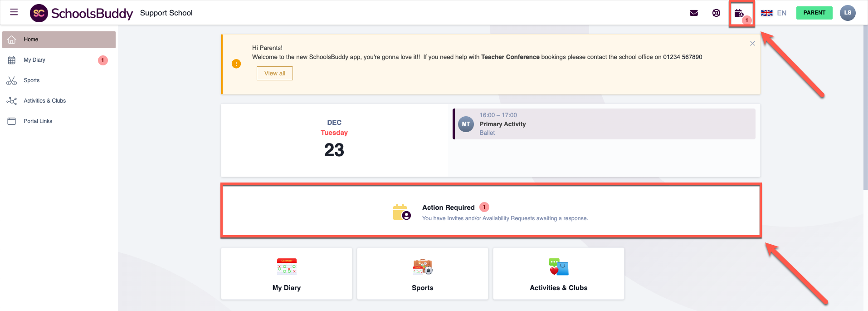Open My Diary in the sidebar

pyautogui.click(x=34, y=60)
